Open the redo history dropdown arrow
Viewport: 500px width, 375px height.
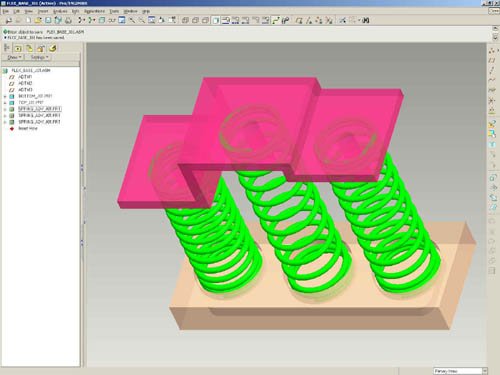pos(94,20)
